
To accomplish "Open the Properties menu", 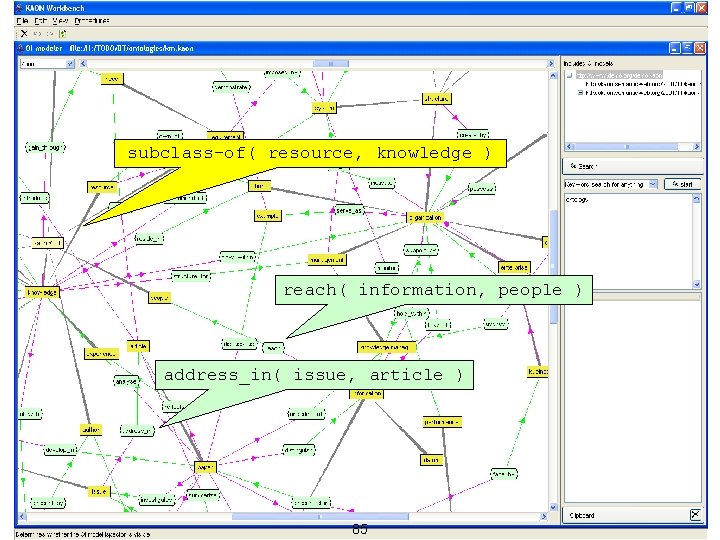I will coord(92,21).
